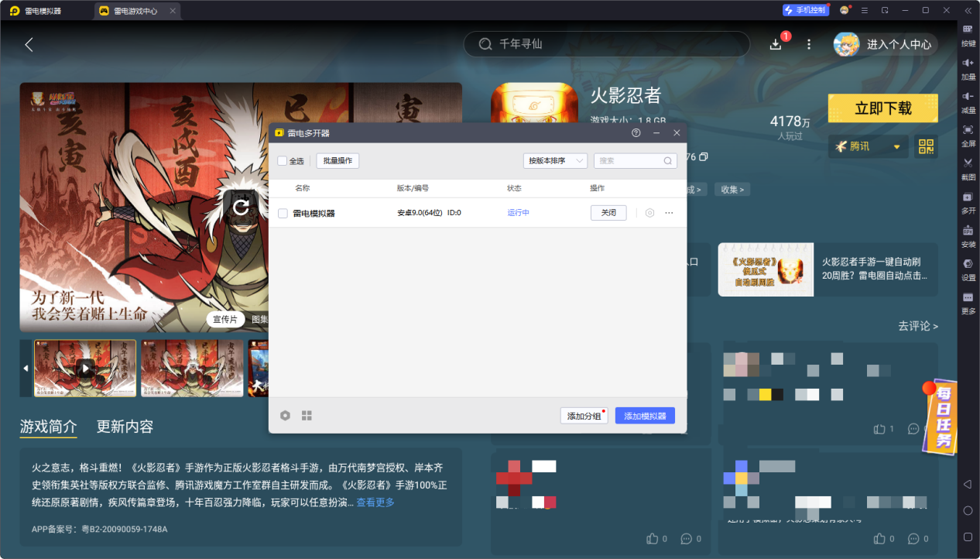Click 批量操作 batch operation button
The image size is (980, 559).
[338, 161]
